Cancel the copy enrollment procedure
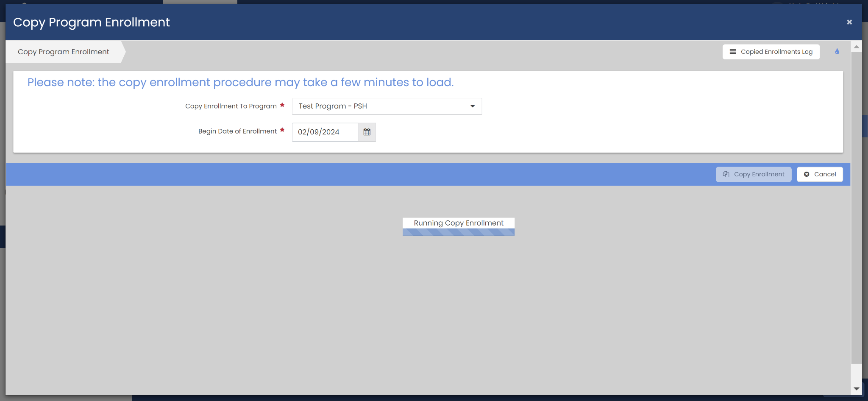 pyautogui.click(x=820, y=174)
